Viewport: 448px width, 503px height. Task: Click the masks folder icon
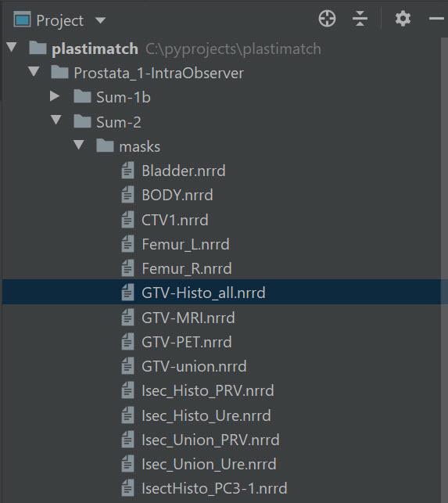click(x=106, y=146)
